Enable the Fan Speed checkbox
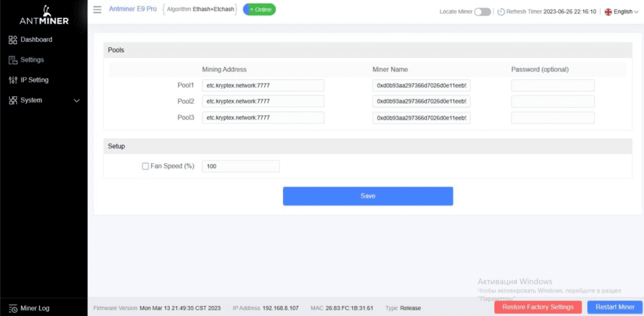This screenshot has width=644, height=316. coord(145,166)
